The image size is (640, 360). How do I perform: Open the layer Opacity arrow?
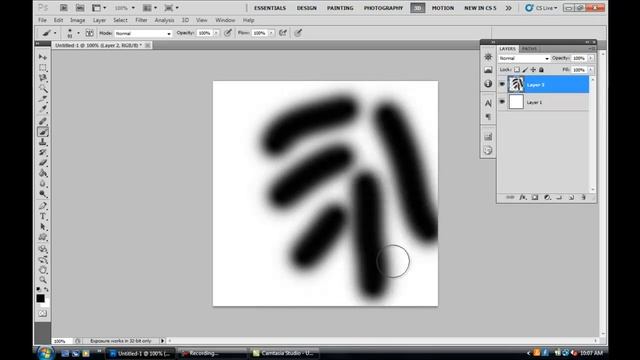tap(591, 58)
